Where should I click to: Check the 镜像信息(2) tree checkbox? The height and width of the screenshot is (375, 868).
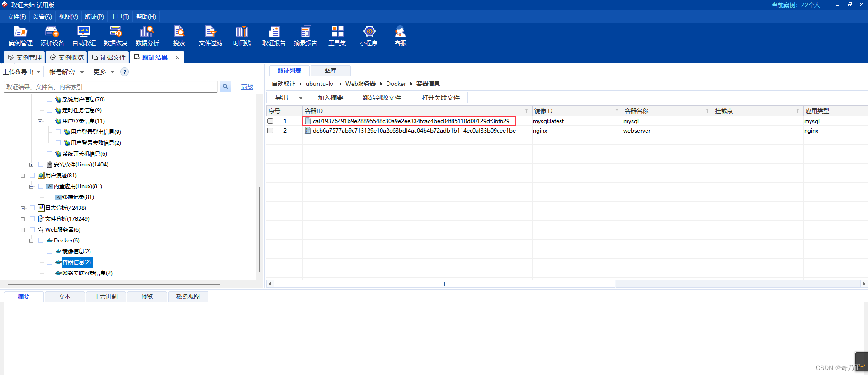coord(49,251)
